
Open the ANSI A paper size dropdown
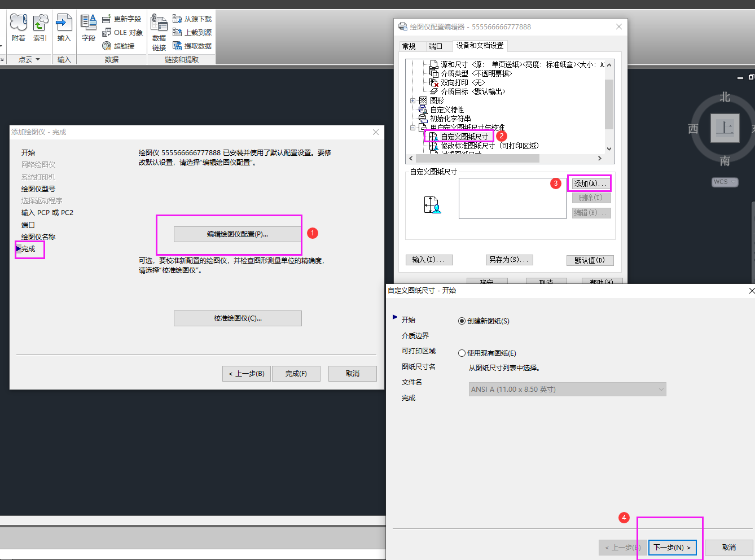pyautogui.click(x=568, y=389)
